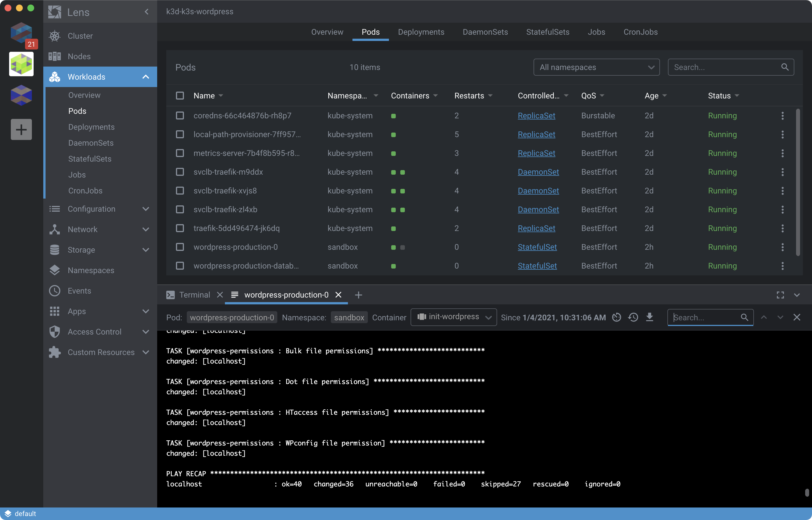Collapse the Workloads sidebar section

[x=146, y=77]
